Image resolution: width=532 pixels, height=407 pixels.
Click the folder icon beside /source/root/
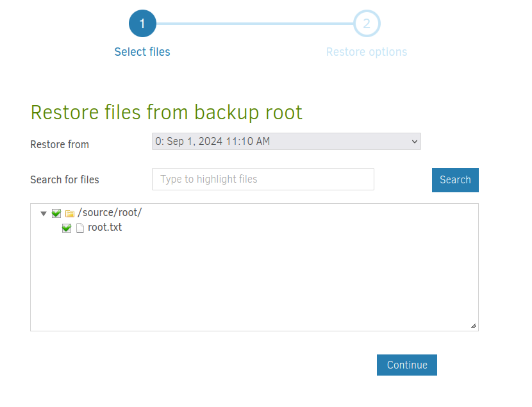pos(70,213)
